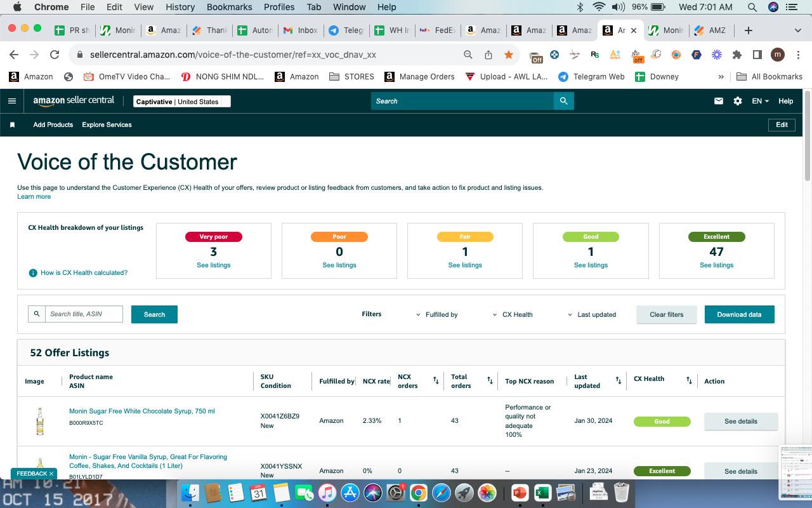Open the All Bookmarks folder

pyautogui.click(x=769, y=76)
